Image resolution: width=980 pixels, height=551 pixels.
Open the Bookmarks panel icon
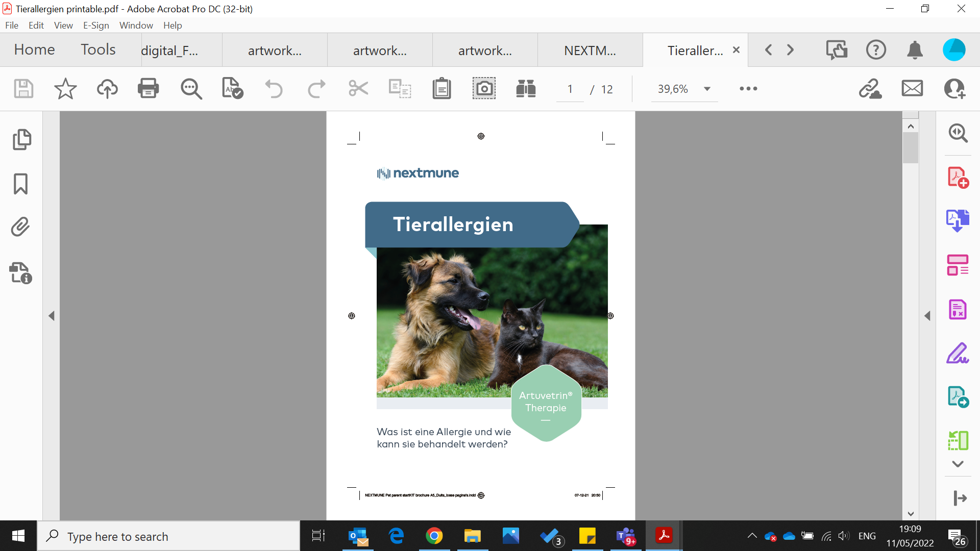pos(20,184)
